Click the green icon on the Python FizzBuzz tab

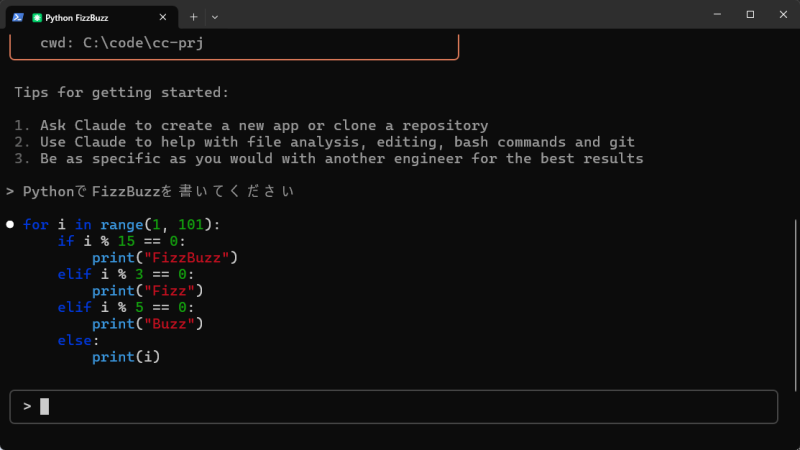pyautogui.click(x=37, y=17)
